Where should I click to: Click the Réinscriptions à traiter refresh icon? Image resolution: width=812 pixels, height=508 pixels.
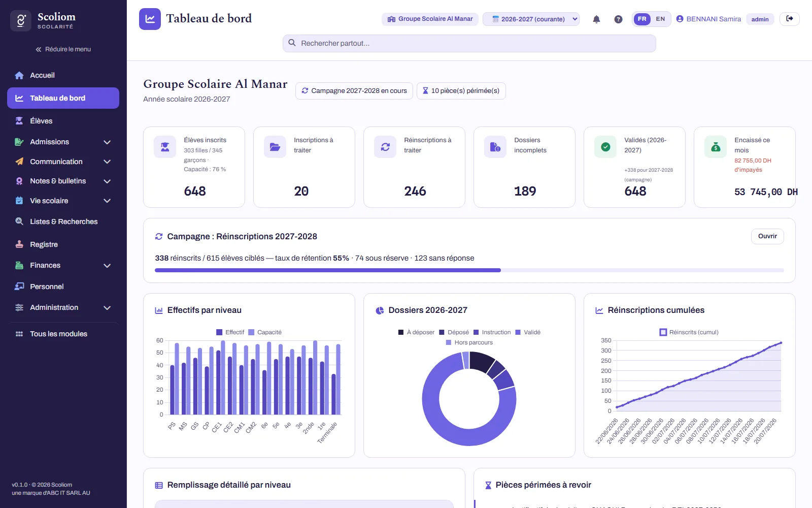[x=385, y=147]
